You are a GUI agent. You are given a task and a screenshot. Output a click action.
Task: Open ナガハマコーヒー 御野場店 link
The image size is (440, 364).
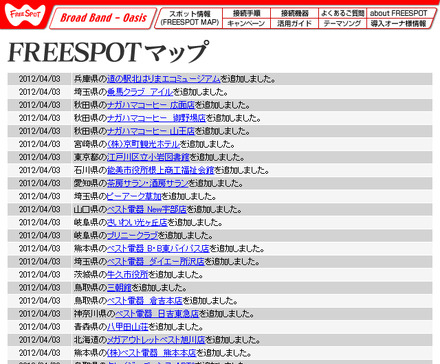(x=156, y=118)
